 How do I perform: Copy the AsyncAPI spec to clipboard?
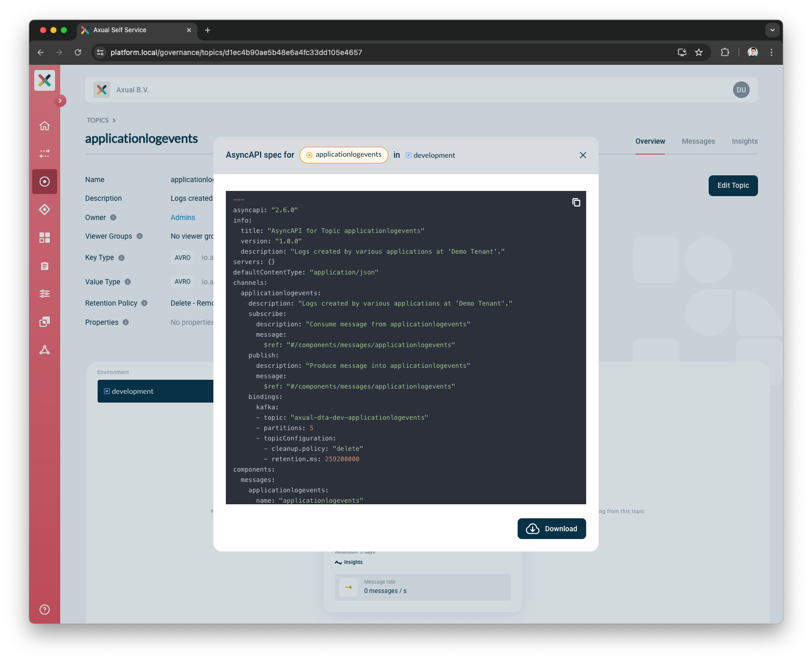coord(576,202)
